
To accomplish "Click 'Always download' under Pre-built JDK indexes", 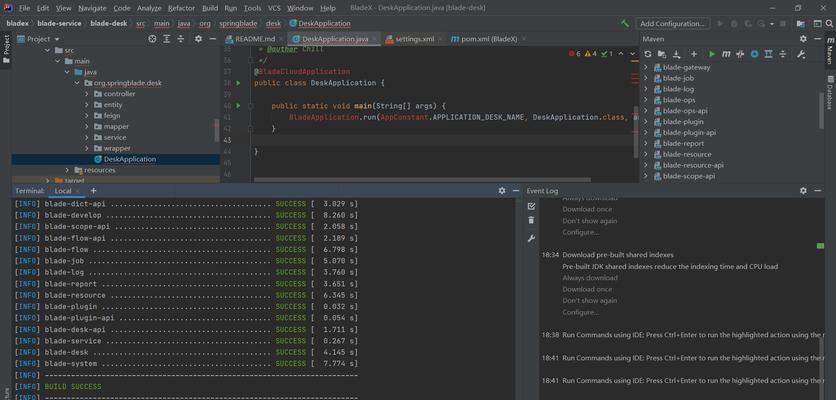I will click(590, 278).
